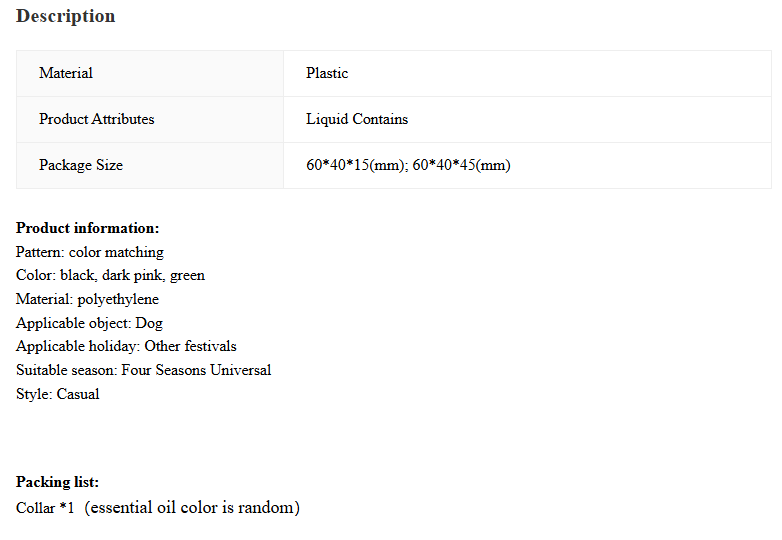Click the Applicable object: Dog line
Image resolution: width=782 pixels, height=540 pixels.
[89, 323]
